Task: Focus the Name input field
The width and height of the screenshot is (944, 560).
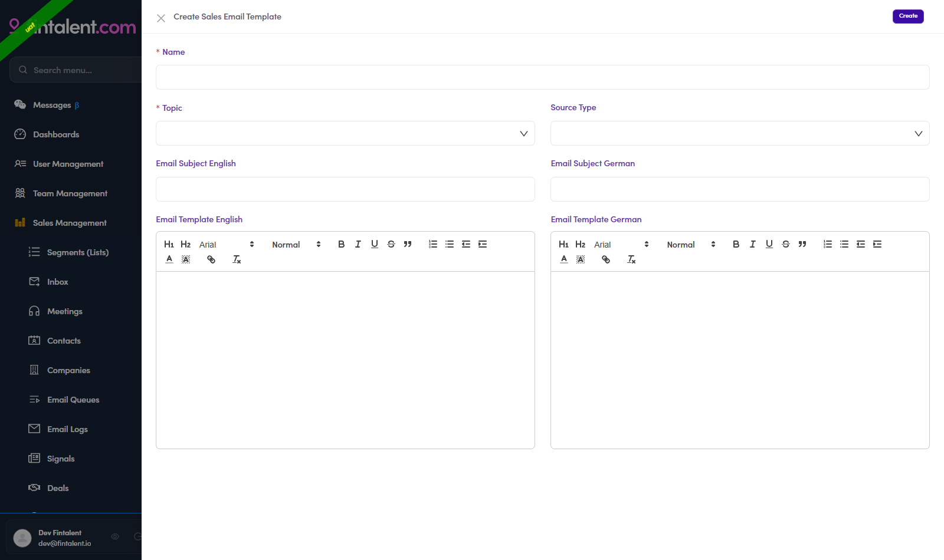Action: point(542,77)
